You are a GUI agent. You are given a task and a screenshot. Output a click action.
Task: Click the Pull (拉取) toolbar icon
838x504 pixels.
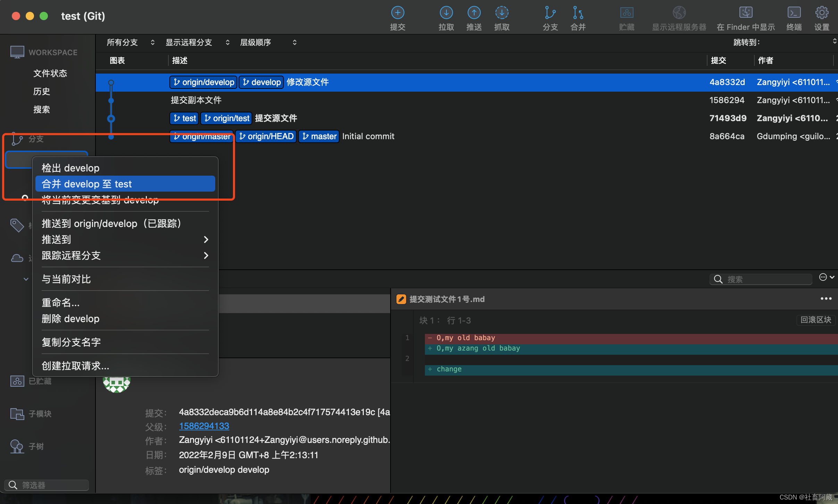pyautogui.click(x=446, y=13)
